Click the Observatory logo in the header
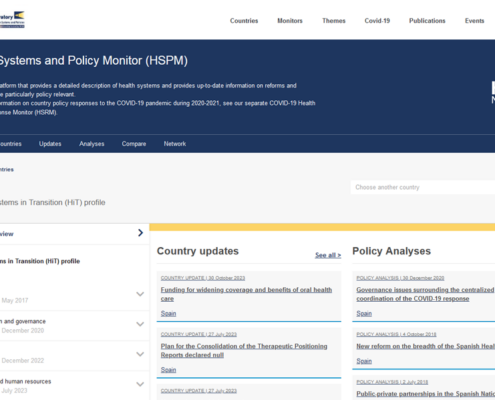This screenshot has width=495, height=400. pyautogui.click(x=12, y=19)
